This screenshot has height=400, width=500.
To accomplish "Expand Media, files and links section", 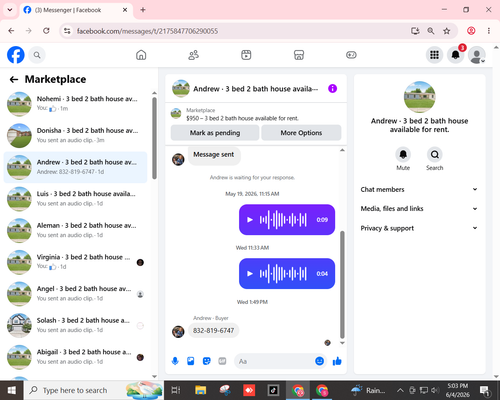I will pyautogui.click(x=419, y=209).
